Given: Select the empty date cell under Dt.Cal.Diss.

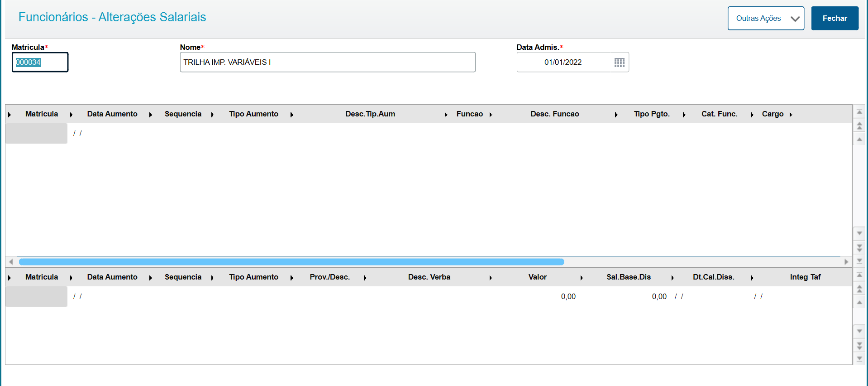Looking at the screenshot, I should click(679, 296).
